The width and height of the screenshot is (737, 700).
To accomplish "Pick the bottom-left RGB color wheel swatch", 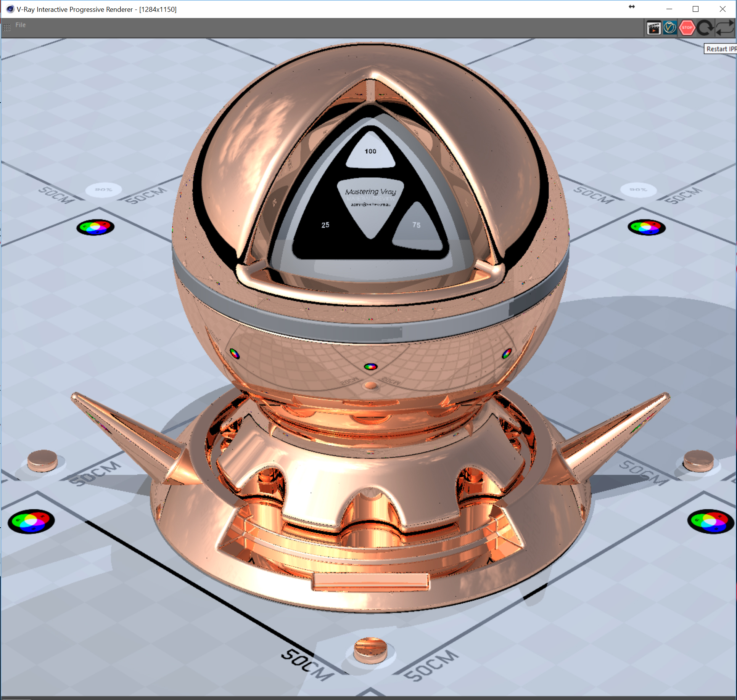I will pyautogui.click(x=31, y=521).
